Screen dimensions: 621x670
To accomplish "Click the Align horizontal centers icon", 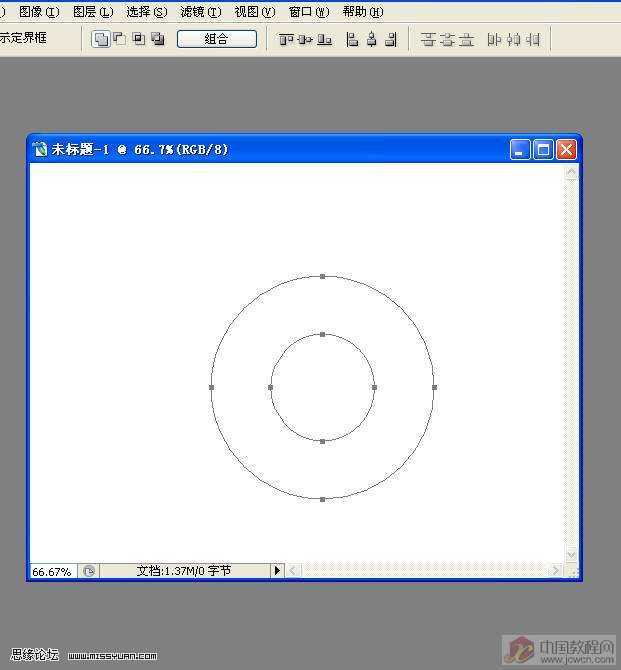I will 371,39.
